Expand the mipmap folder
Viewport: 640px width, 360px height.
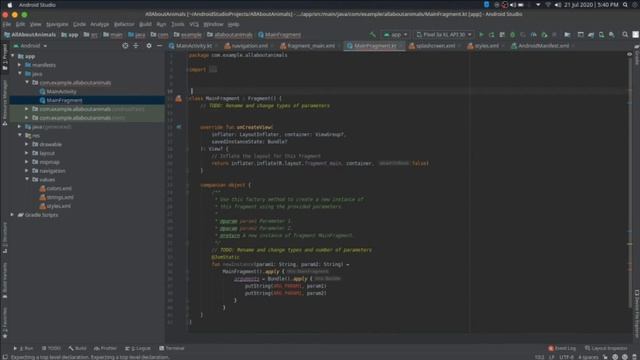tap(27, 162)
